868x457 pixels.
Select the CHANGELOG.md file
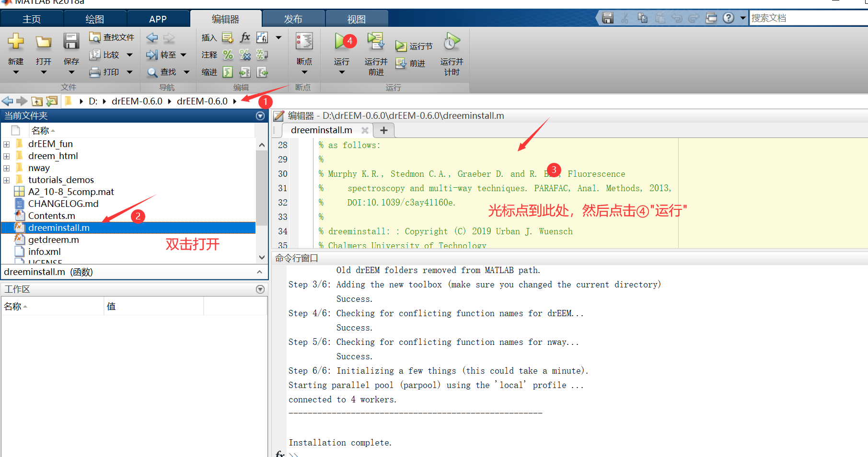[x=63, y=204]
